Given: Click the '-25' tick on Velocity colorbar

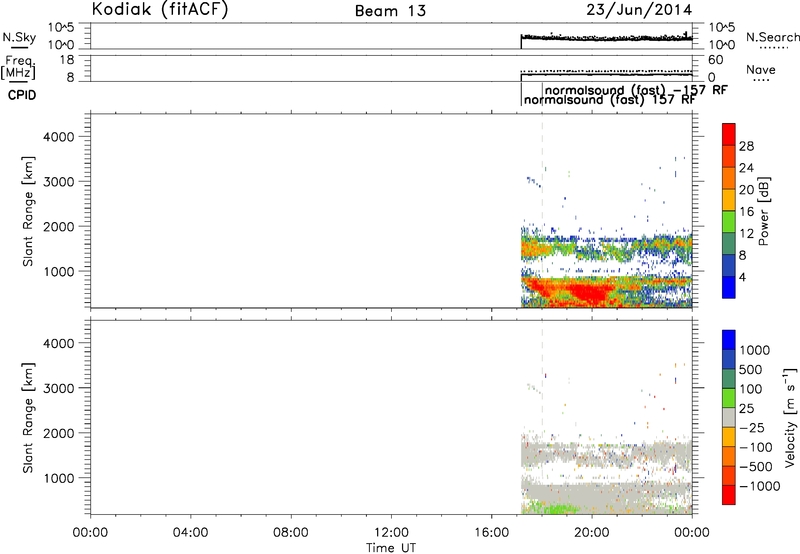Looking at the screenshot, I should pyautogui.click(x=752, y=427).
